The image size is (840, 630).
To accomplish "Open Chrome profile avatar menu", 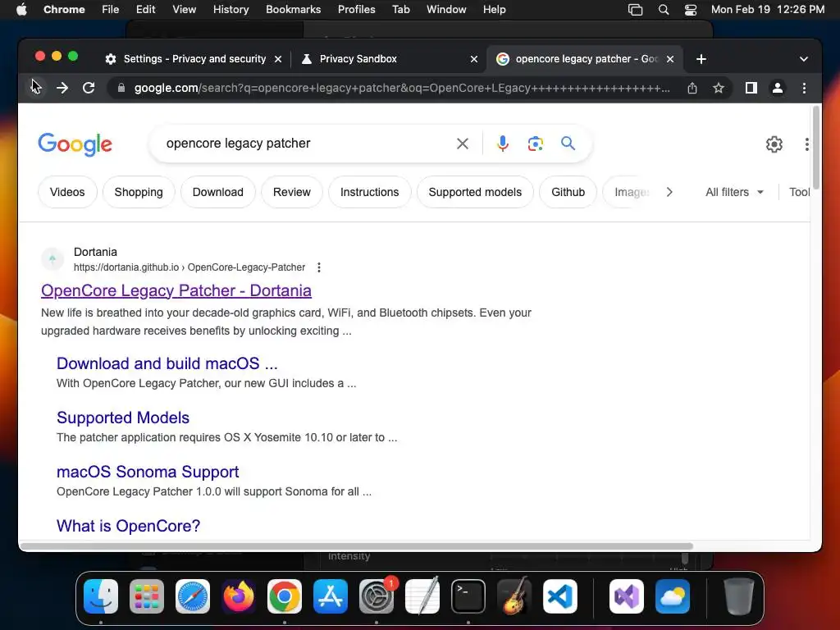I will [778, 88].
